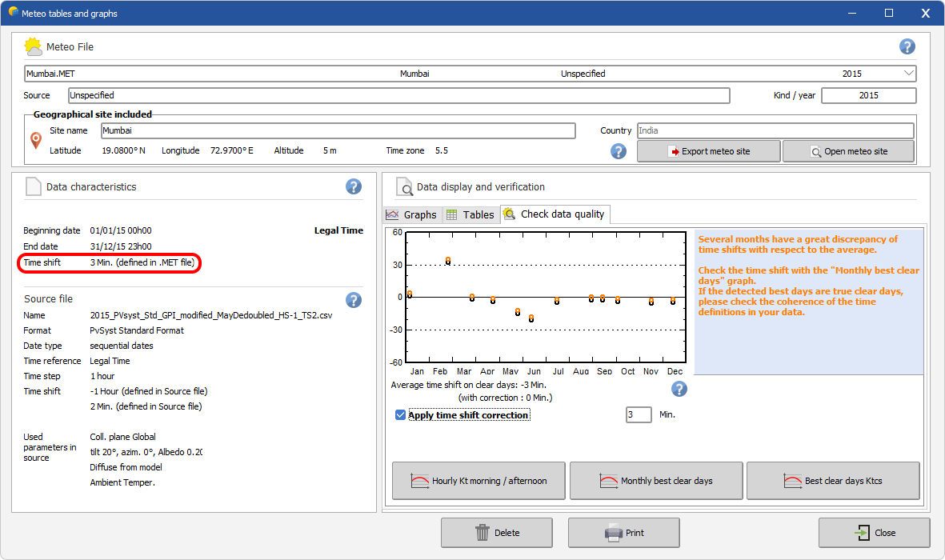This screenshot has height=560, width=945.
Task: Click the -1 Hour (defined in Source file) text
Action: (149, 391)
